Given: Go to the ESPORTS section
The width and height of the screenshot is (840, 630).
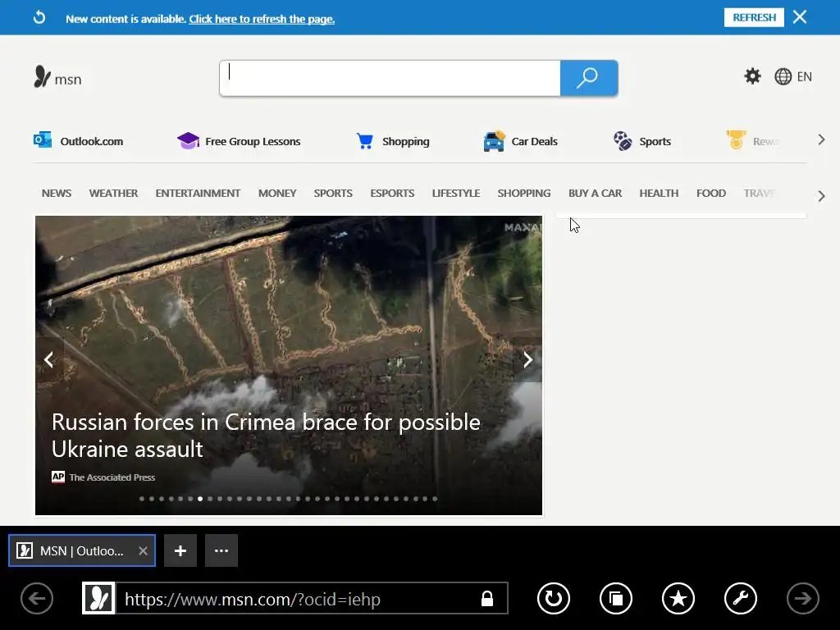Looking at the screenshot, I should (x=392, y=193).
